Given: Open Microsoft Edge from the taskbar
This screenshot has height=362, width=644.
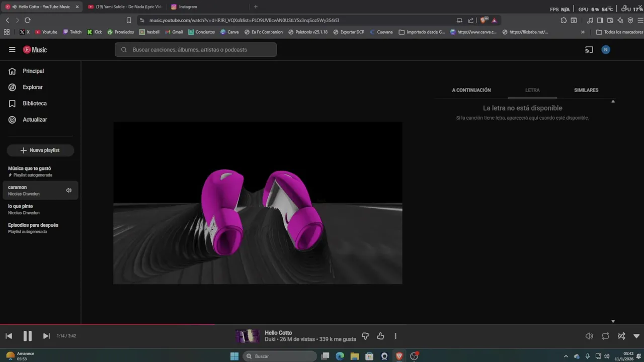Looking at the screenshot, I should click(340, 356).
